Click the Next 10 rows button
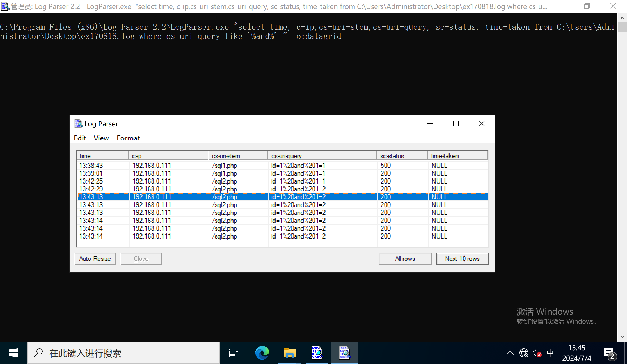The width and height of the screenshot is (627, 364). tap(463, 259)
